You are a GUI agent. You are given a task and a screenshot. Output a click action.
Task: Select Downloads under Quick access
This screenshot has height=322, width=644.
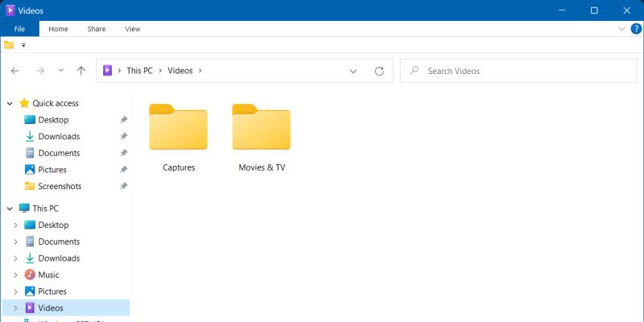(x=59, y=136)
